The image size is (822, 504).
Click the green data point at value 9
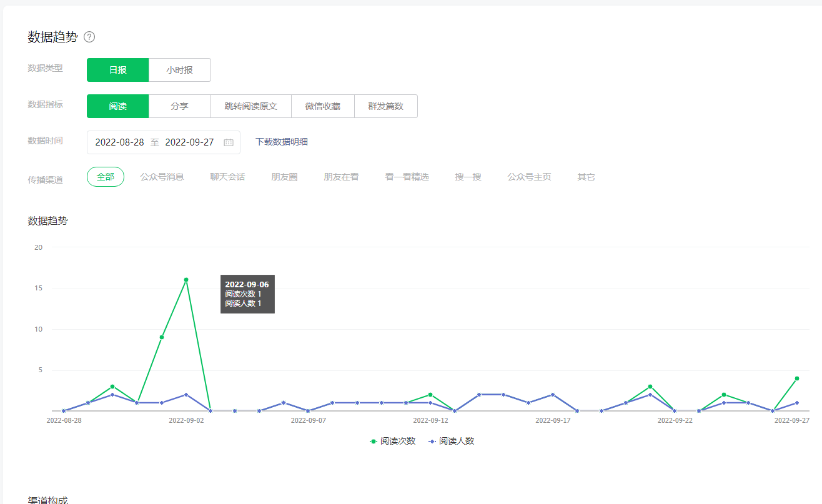coord(162,337)
